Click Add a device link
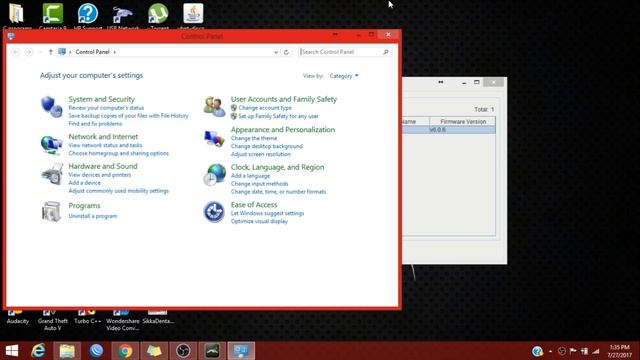640x360 pixels. (x=84, y=183)
